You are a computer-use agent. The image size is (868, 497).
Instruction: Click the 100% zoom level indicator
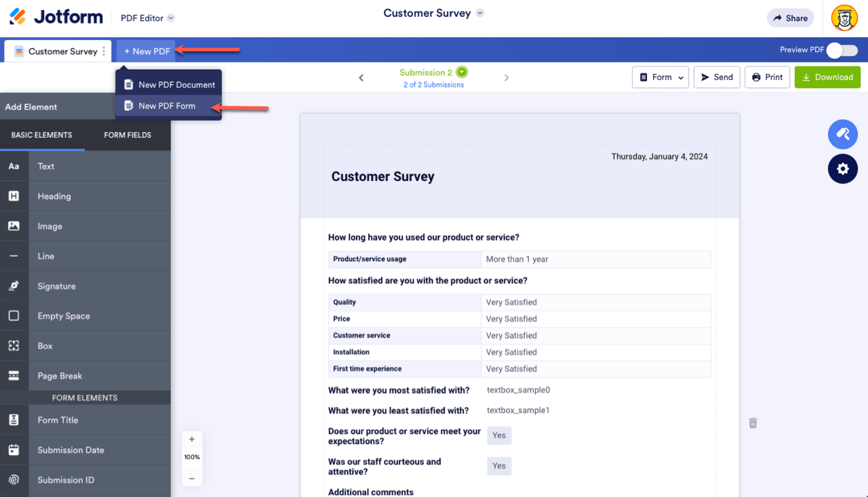[192, 457]
